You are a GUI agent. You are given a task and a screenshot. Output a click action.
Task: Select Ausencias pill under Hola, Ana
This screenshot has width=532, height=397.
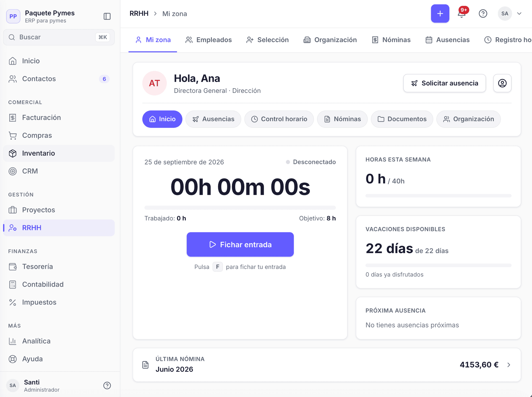pyautogui.click(x=213, y=119)
